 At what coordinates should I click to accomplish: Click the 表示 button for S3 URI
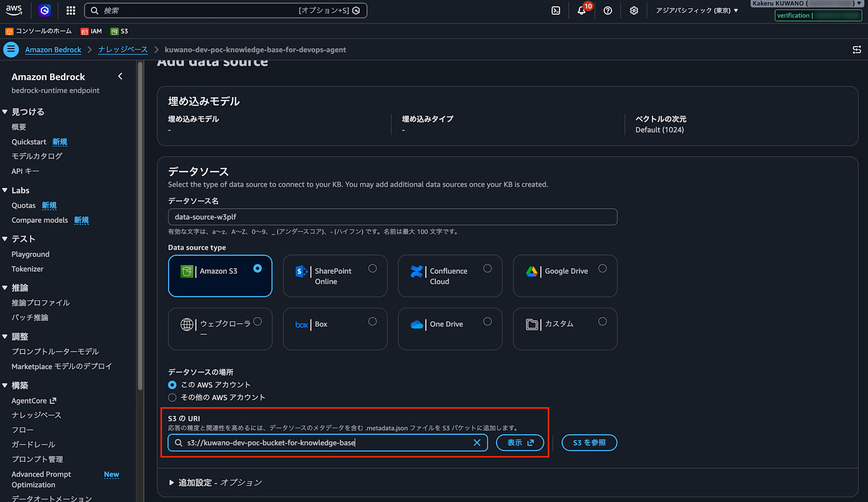pyautogui.click(x=520, y=443)
